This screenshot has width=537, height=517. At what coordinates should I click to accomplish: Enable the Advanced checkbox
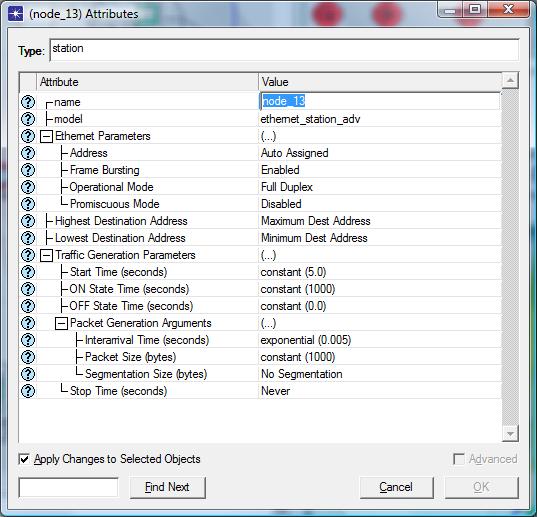[x=459, y=459]
